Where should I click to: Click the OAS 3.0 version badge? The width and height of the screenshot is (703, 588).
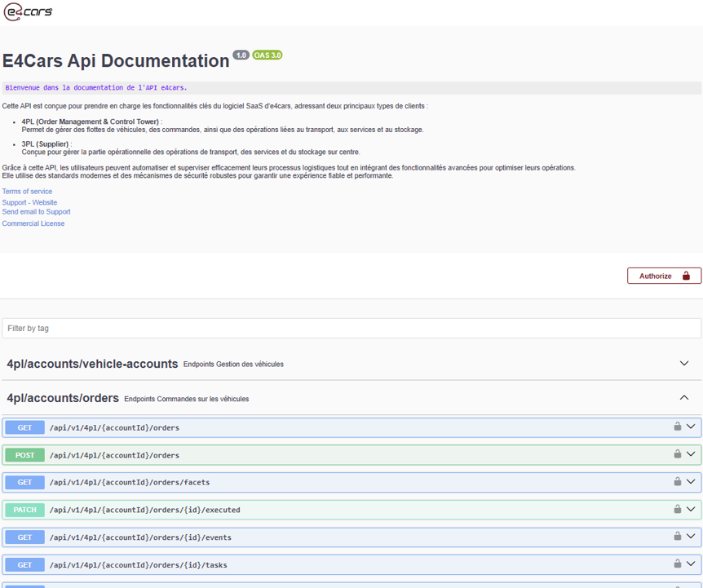click(x=267, y=55)
